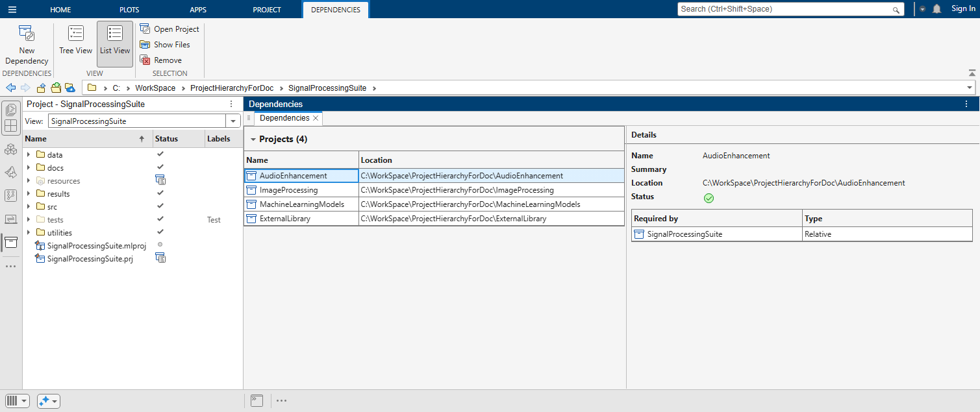The height and width of the screenshot is (412, 980).
Task: Select the MachineLearningModels project row
Action: (434, 204)
